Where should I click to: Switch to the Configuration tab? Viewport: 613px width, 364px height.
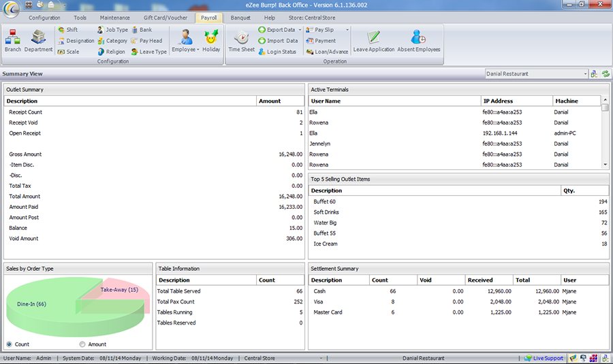[44, 18]
